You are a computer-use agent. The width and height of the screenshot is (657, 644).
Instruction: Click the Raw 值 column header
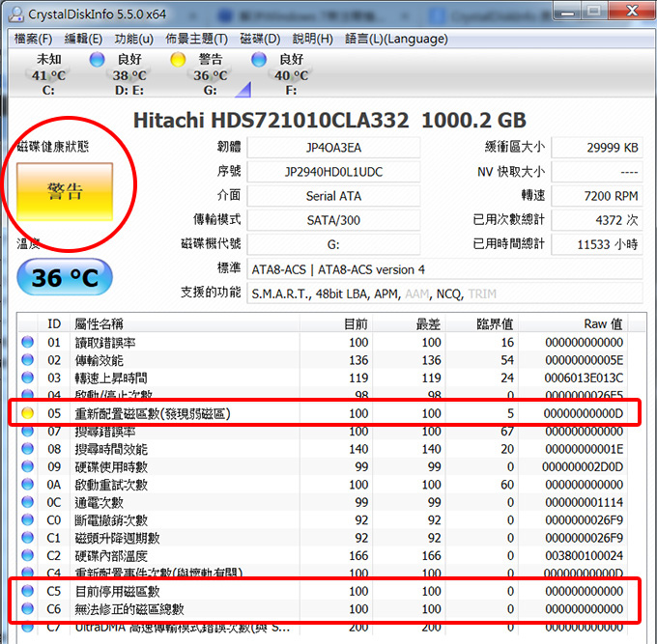pyautogui.click(x=573, y=323)
